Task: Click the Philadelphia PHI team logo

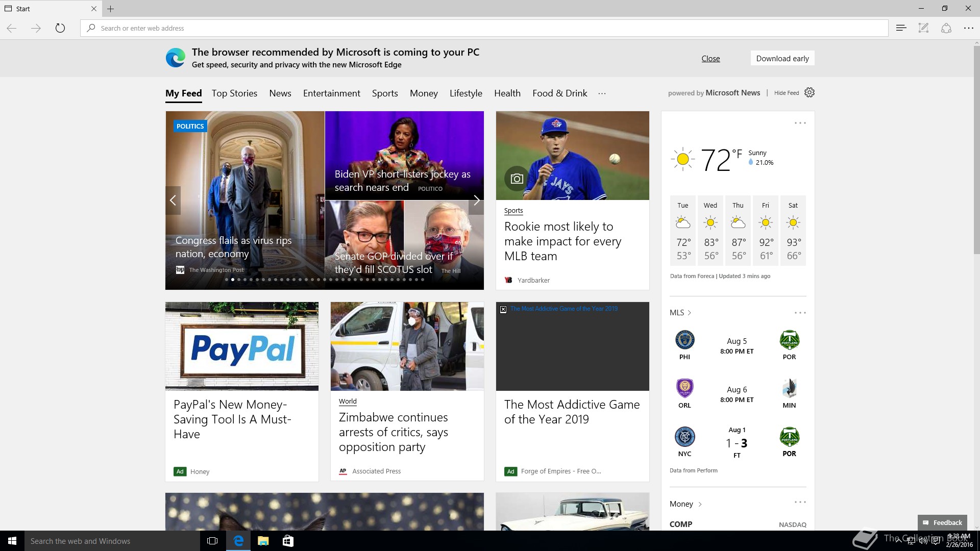Action: click(684, 340)
